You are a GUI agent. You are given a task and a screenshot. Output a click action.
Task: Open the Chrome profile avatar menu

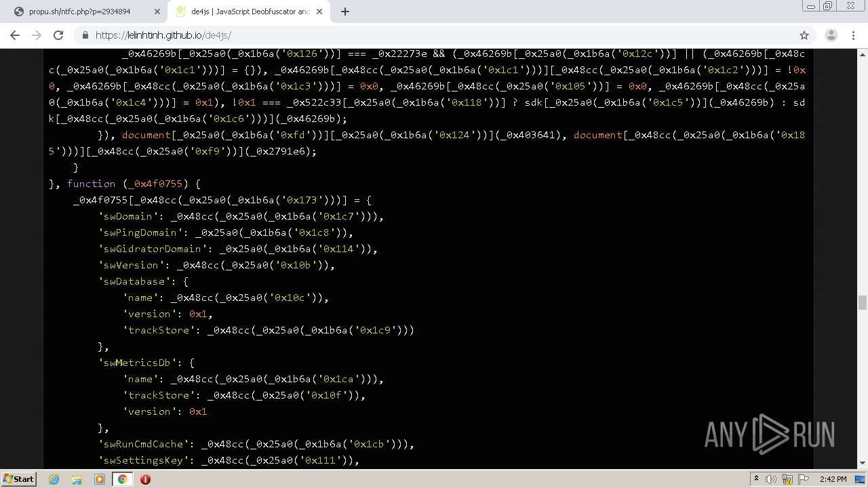coord(831,35)
